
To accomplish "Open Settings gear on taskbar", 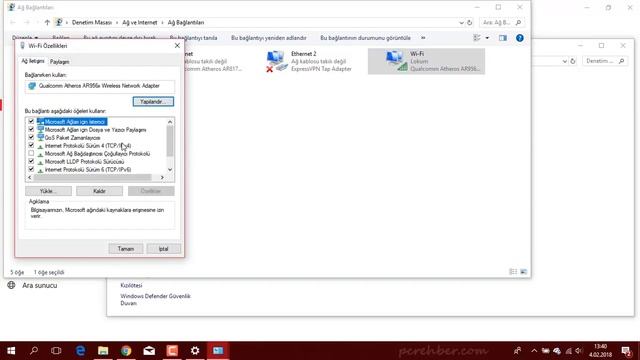I will (x=195, y=351).
